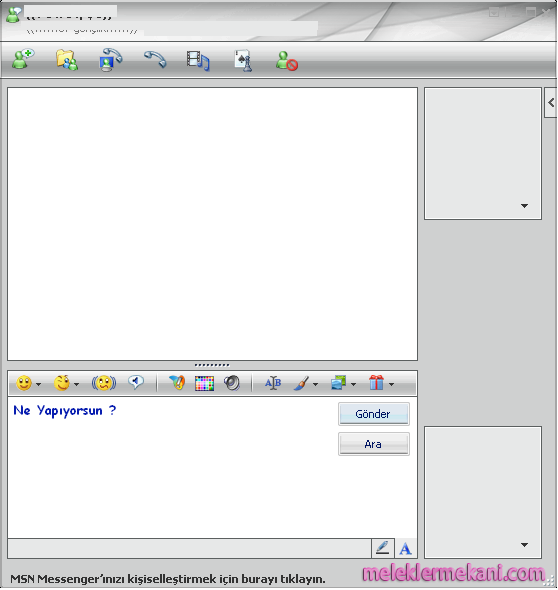Viewport: 558px width, 590px height.
Task: Click the conversation history pane
Action: [213, 224]
